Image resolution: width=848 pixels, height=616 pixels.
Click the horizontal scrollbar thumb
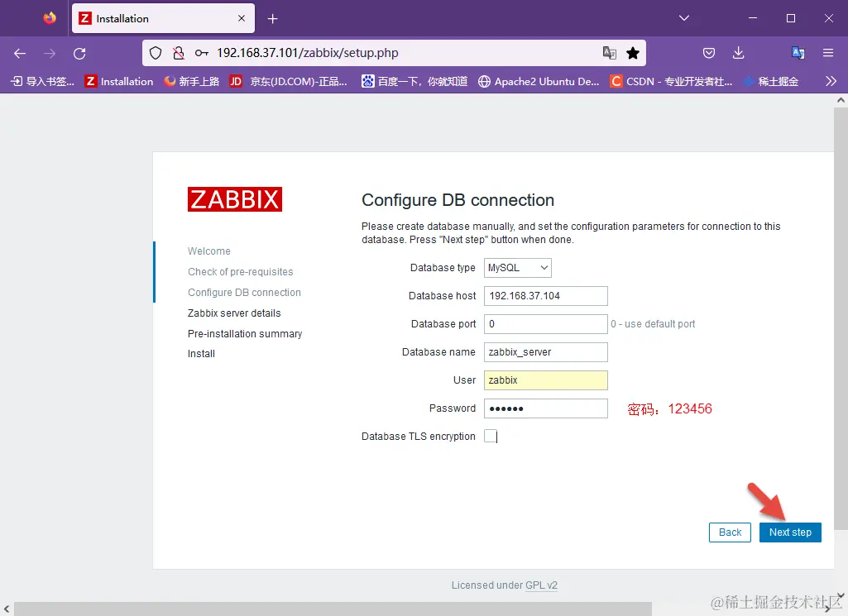pos(333,609)
